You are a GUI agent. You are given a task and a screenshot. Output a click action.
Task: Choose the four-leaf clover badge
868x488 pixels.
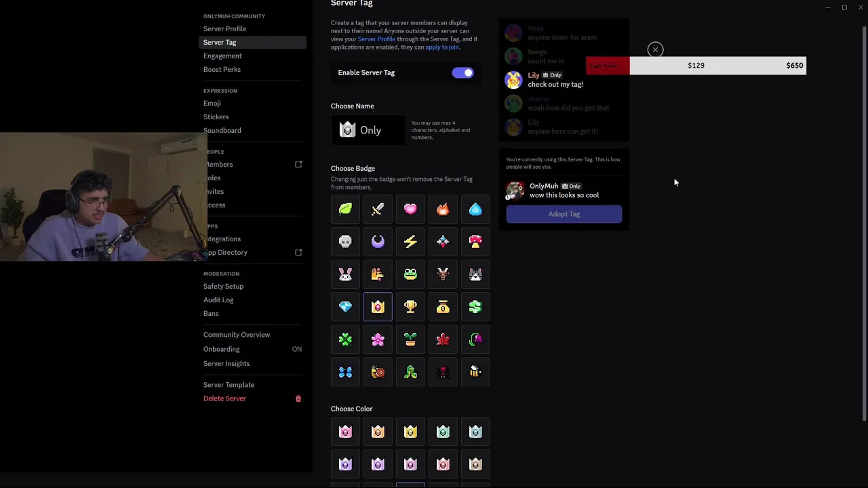pos(345,339)
